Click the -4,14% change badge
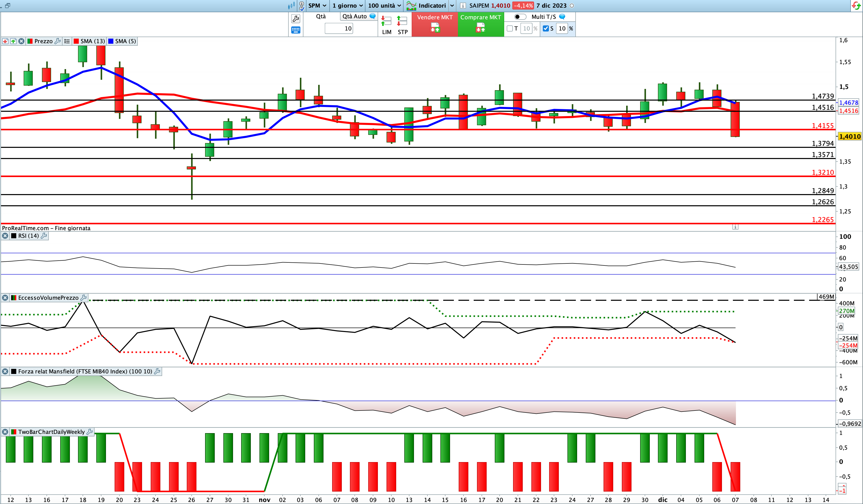 coord(523,6)
